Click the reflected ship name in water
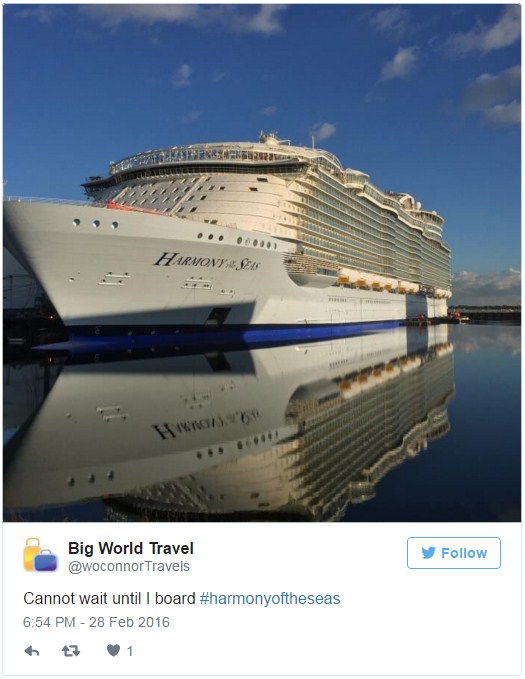The width and height of the screenshot is (525, 679). [x=206, y=423]
